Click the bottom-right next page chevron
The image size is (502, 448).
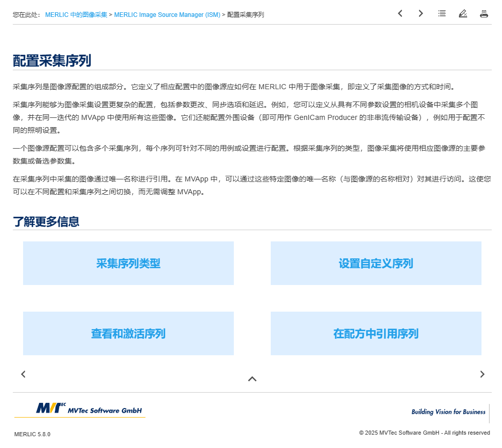[482, 374]
